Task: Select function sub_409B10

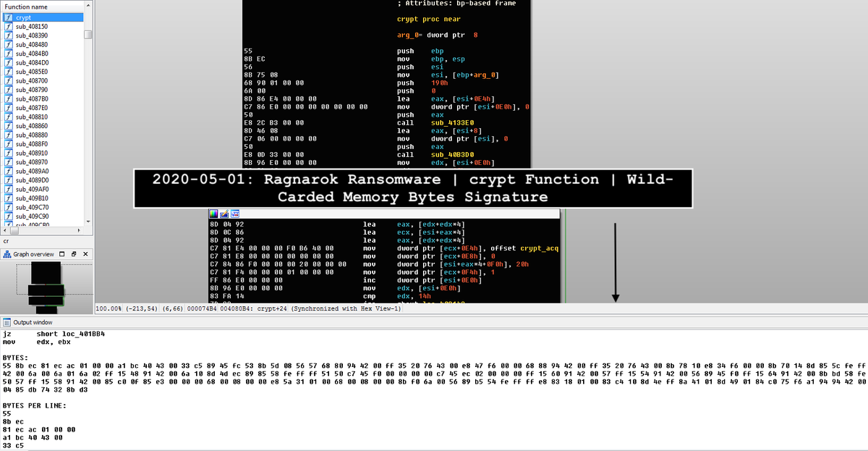Action: click(43, 198)
